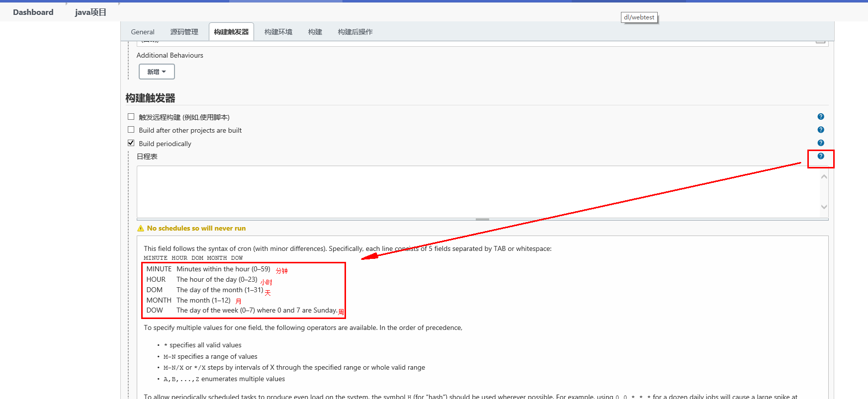This screenshot has height=399, width=868.
Task: Click 'The month (1–12)' row
Action: coord(188,300)
